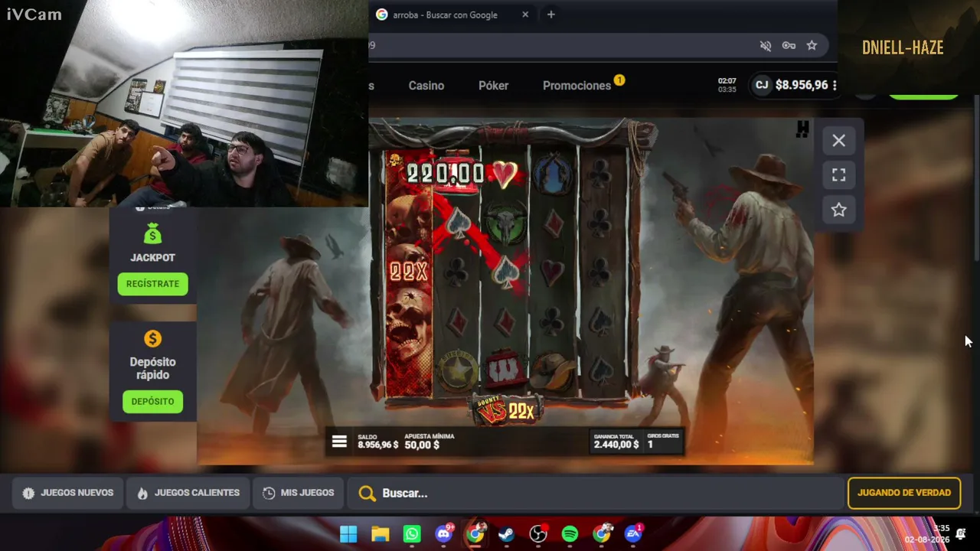This screenshot has width=980, height=551.
Task: Click the APUESTA MÍNIMA 50,00 $ value
Action: click(422, 445)
